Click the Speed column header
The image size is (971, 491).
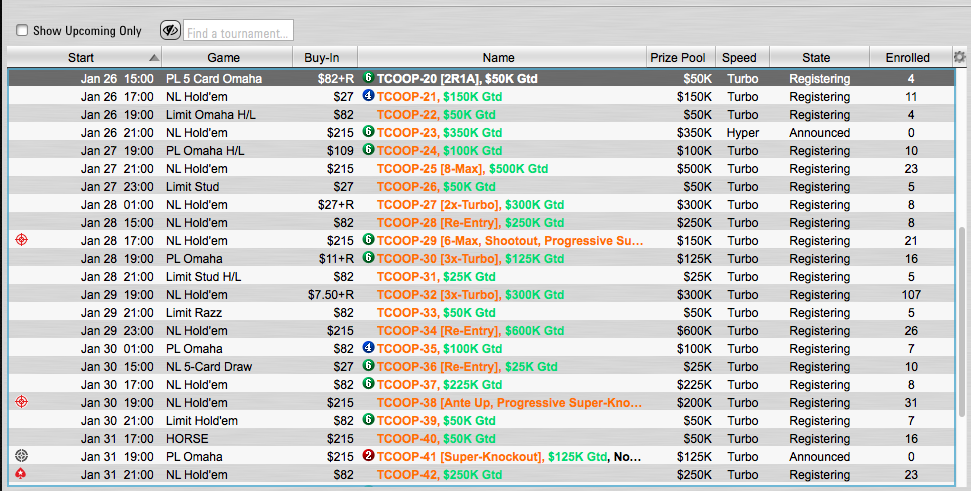point(739,58)
